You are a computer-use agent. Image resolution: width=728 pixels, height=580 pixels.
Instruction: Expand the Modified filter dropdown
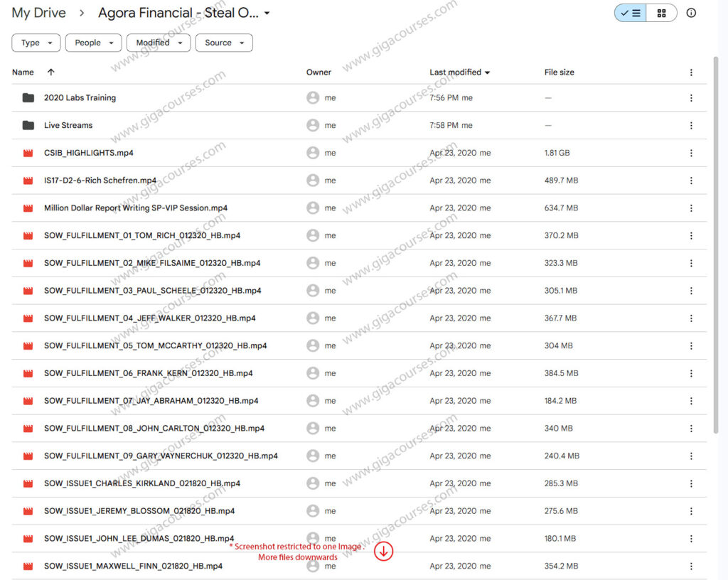(x=159, y=43)
